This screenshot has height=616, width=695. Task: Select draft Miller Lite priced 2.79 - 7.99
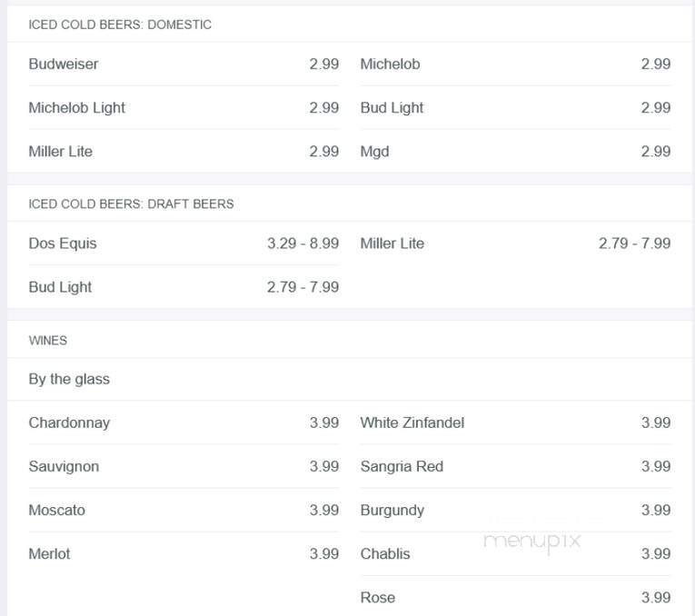pos(515,243)
